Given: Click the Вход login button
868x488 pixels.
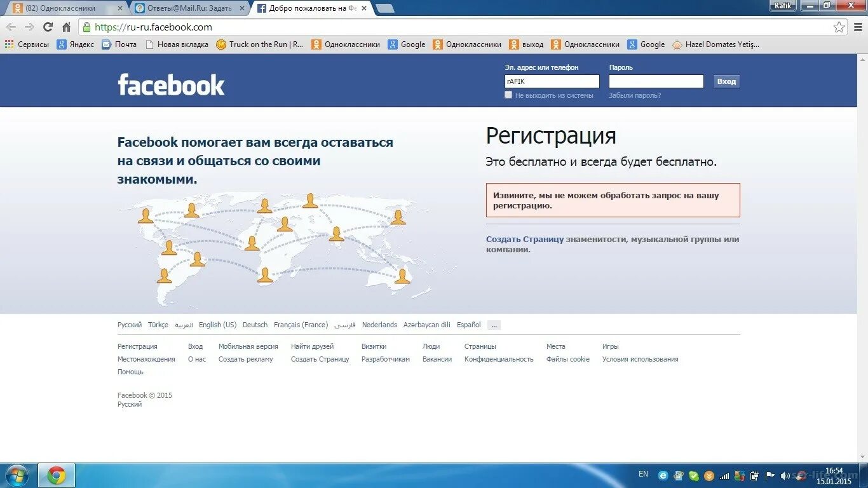Looking at the screenshot, I should [726, 81].
